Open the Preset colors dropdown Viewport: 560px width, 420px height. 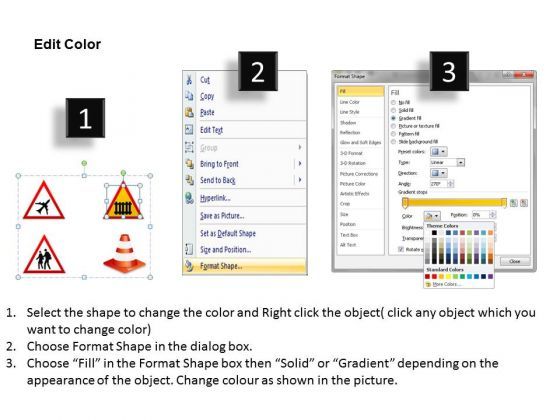click(x=439, y=152)
